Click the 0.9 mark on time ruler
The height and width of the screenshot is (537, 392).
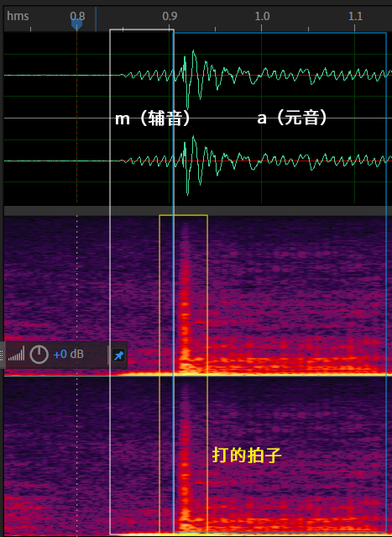pyautogui.click(x=170, y=16)
